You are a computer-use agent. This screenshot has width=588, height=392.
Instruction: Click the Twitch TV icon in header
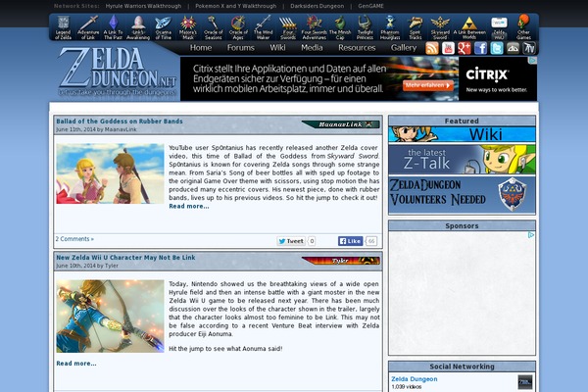[x=529, y=48]
